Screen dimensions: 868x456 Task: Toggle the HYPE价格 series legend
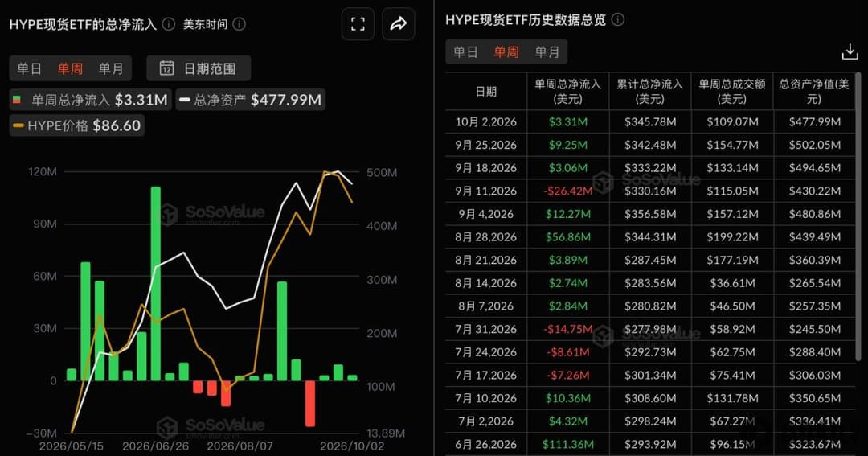point(76,125)
